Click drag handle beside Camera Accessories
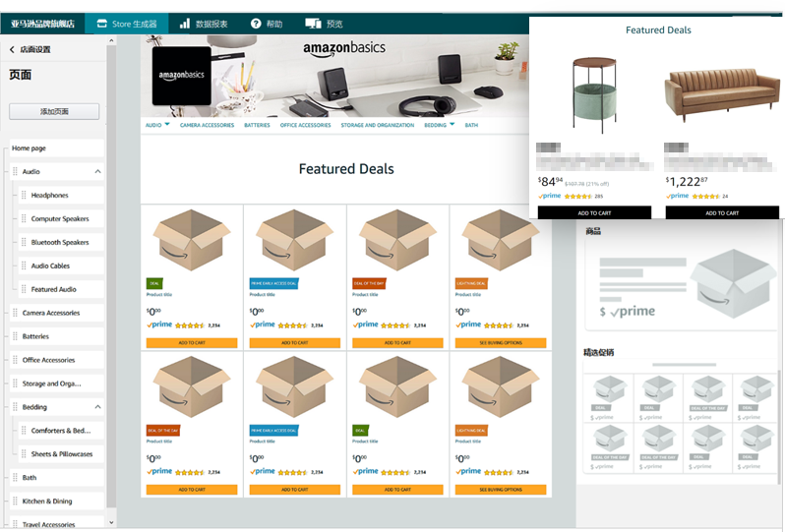The image size is (785, 532). [x=15, y=313]
